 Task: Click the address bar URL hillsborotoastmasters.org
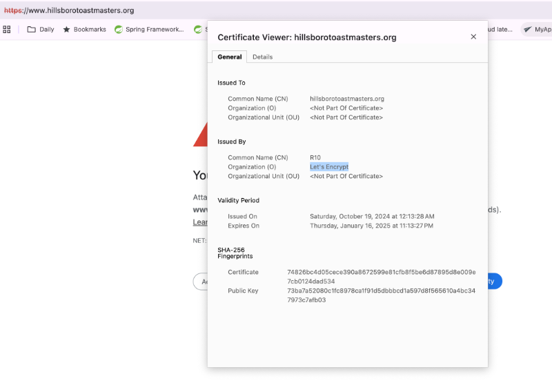[x=69, y=10]
